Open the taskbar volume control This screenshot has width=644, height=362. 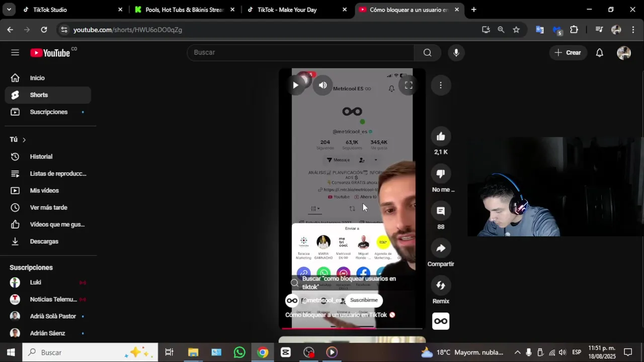(562, 352)
